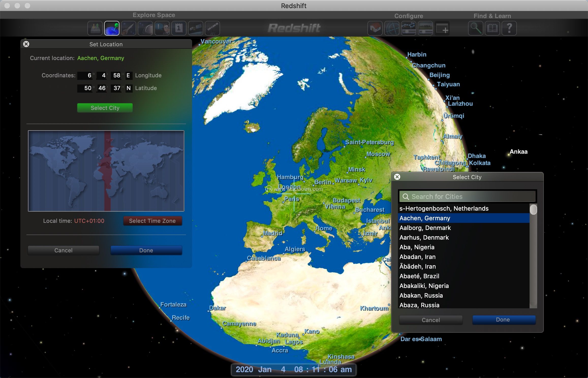Open the calendar page toolbar icon
Image resolution: width=588 pixels, height=378 pixels.
pos(179,28)
